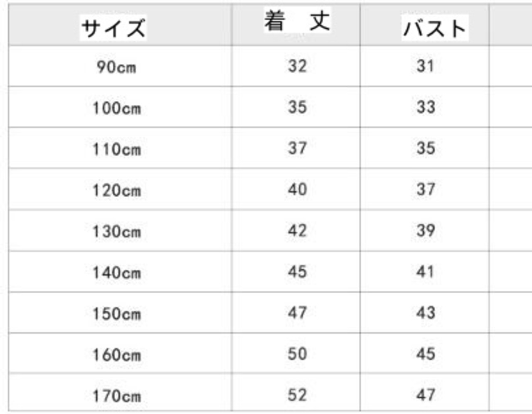Click the 160cm size cell

116,355
